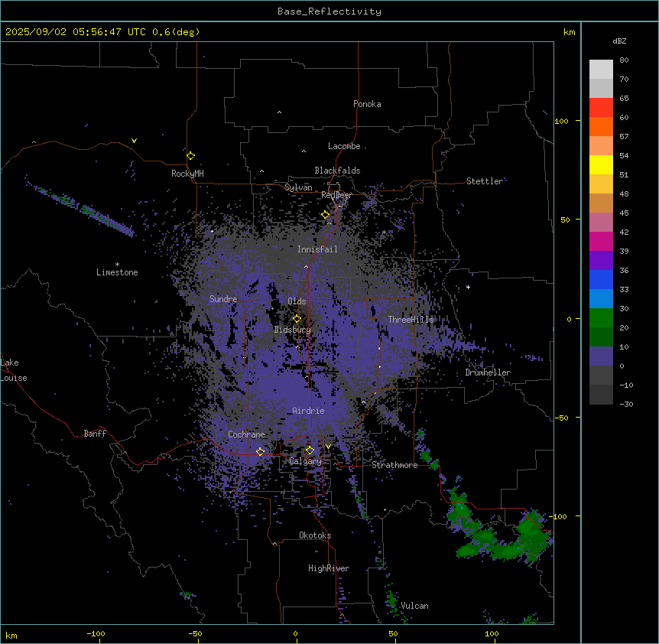Pick the royal blue swatch in dBZ legend
Viewport: 659px width, 644px height.
click(601, 279)
